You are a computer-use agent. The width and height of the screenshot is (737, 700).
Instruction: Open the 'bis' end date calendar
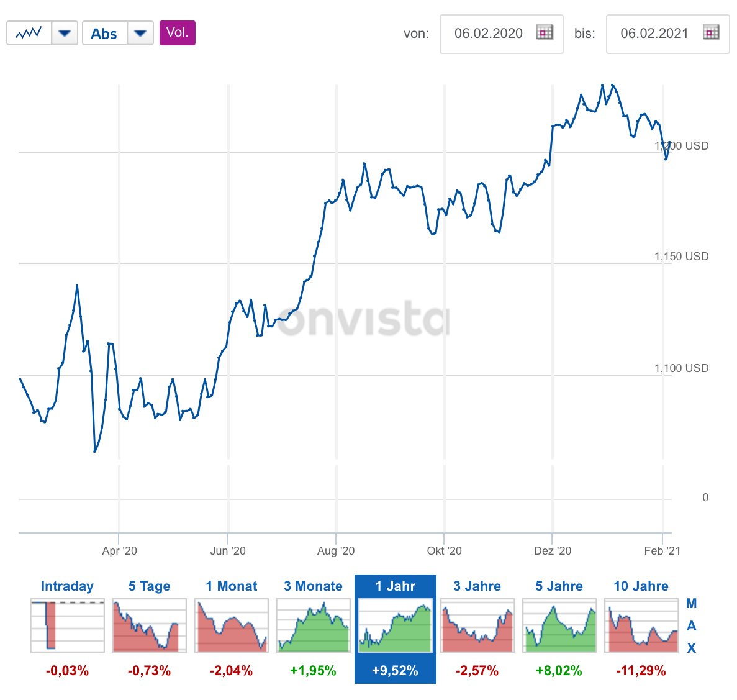(711, 33)
